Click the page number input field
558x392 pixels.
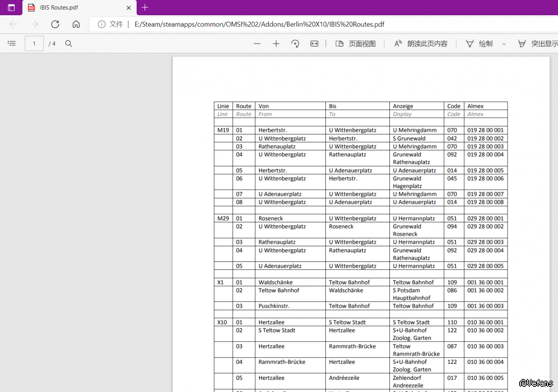click(34, 44)
